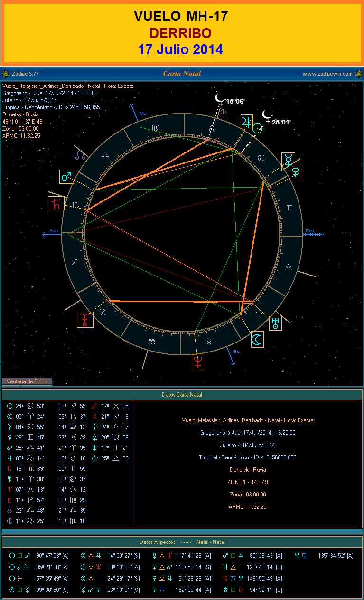Click the Mc. midheaven arrow label
Image resolution: width=364 pixels, height=600 pixels.
(143, 114)
